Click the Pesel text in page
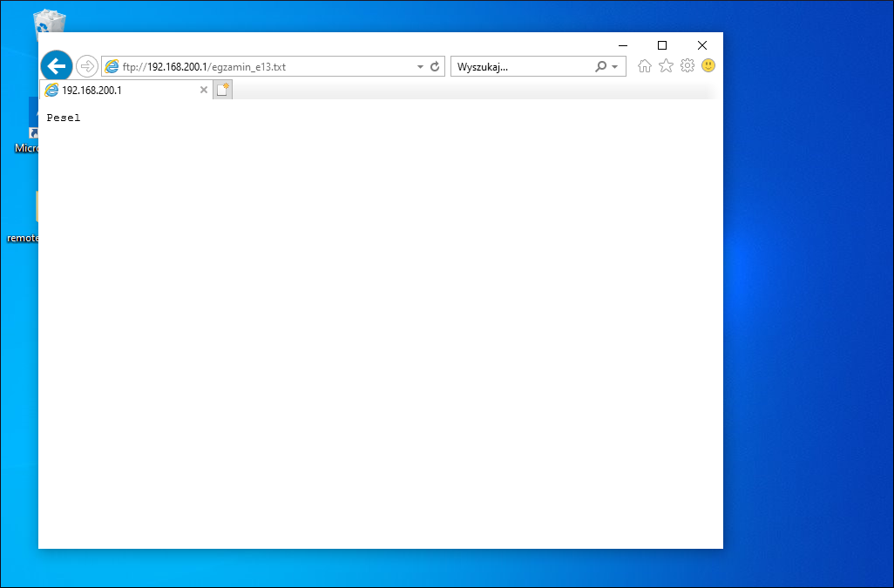Screen dimensions: 894x588 (64, 118)
